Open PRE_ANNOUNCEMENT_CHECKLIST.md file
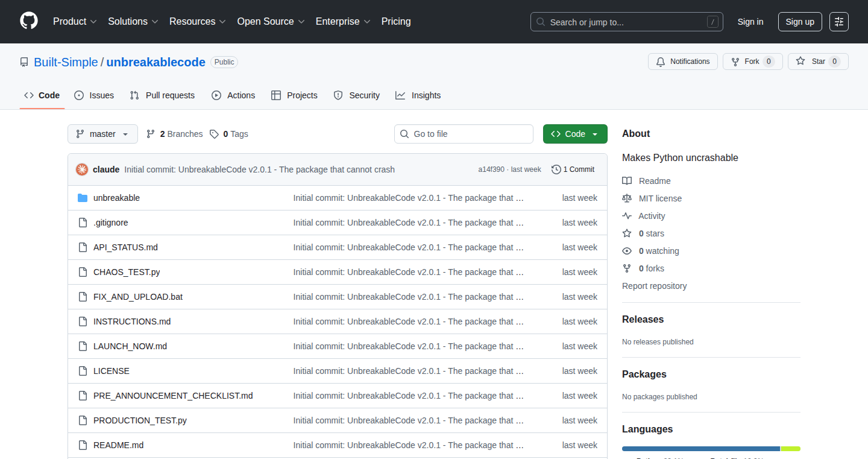Screen dimensions: 868x459 [x=173, y=396]
